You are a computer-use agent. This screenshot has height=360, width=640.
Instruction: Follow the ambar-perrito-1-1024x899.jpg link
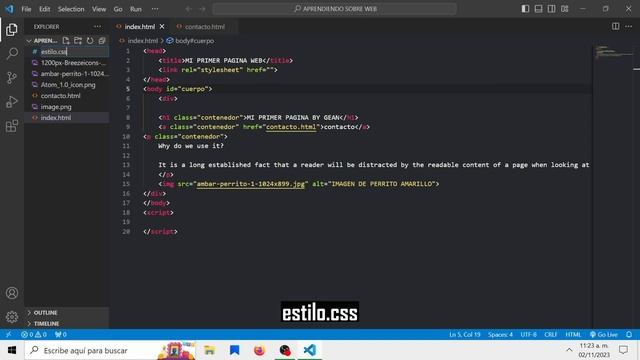(251, 184)
